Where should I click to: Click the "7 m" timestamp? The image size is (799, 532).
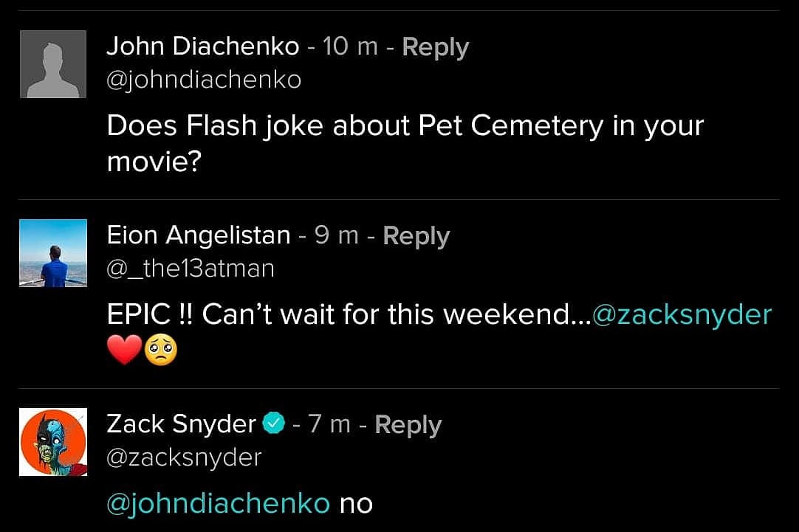(x=329, y=425)
